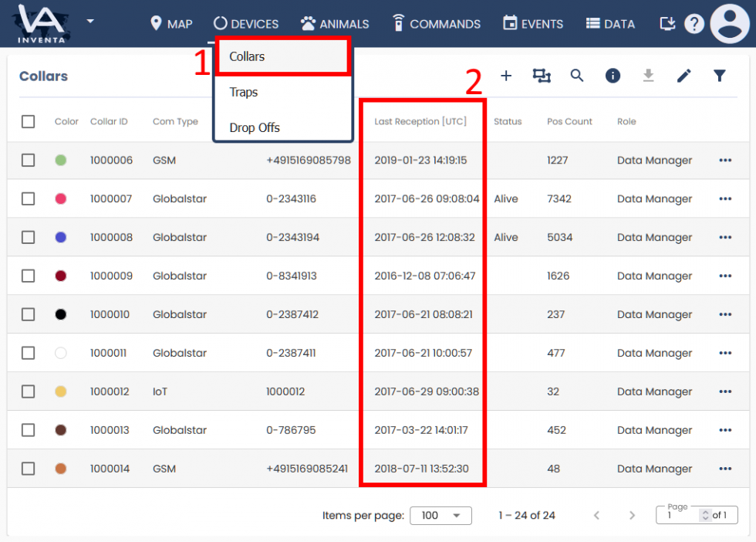Open the Animals menu
Viewport: 756px width, 542px height.
tap(335, 24)
